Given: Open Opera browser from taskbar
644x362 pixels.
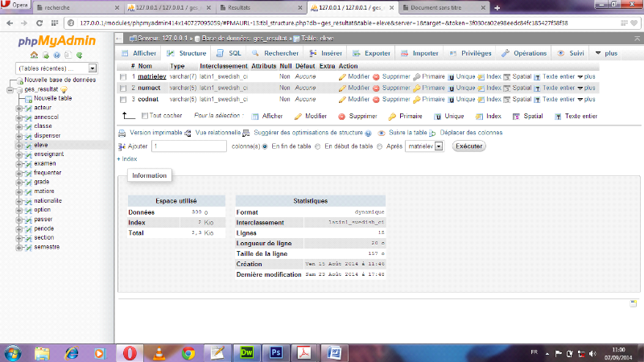Looking at the screenshot, I should tap(130, 353).
